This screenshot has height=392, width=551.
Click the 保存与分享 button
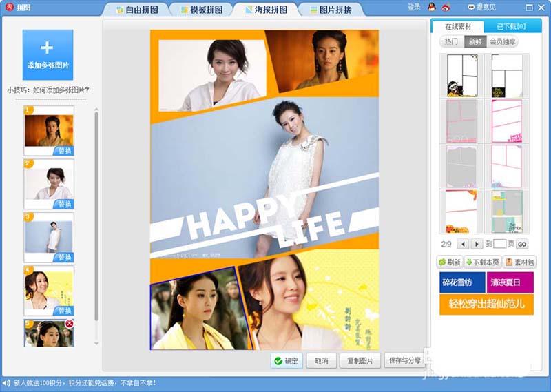pyautogui.click(x=405, y=360)
